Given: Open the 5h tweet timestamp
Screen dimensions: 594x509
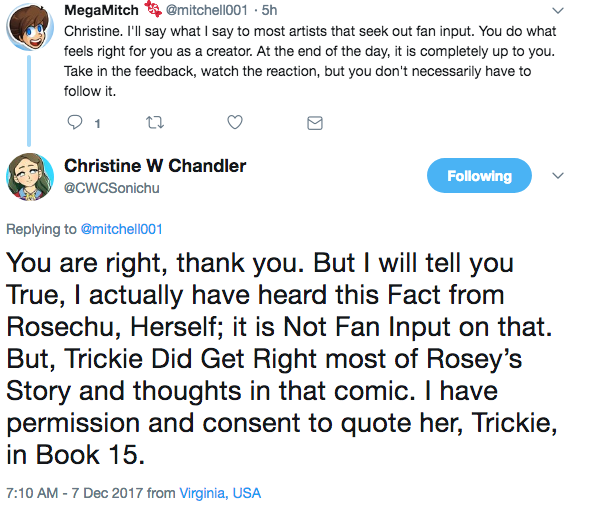Looking at the screenshot, I should 269,10.
